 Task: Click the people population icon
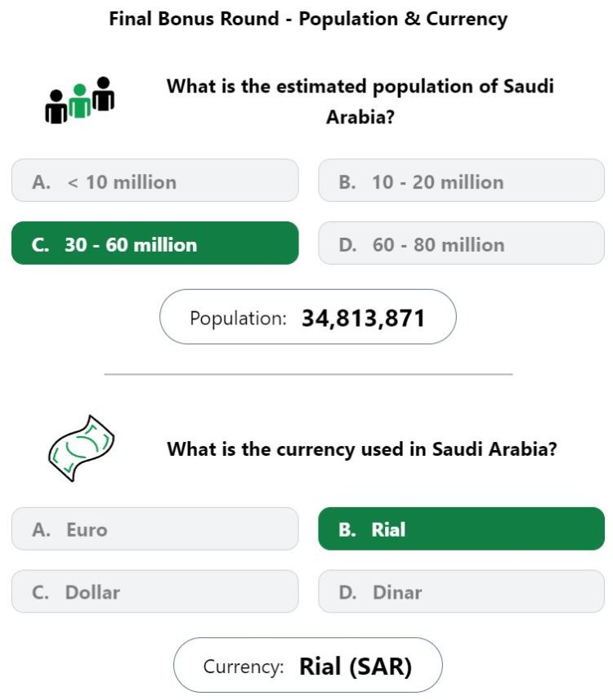[79, 100]
